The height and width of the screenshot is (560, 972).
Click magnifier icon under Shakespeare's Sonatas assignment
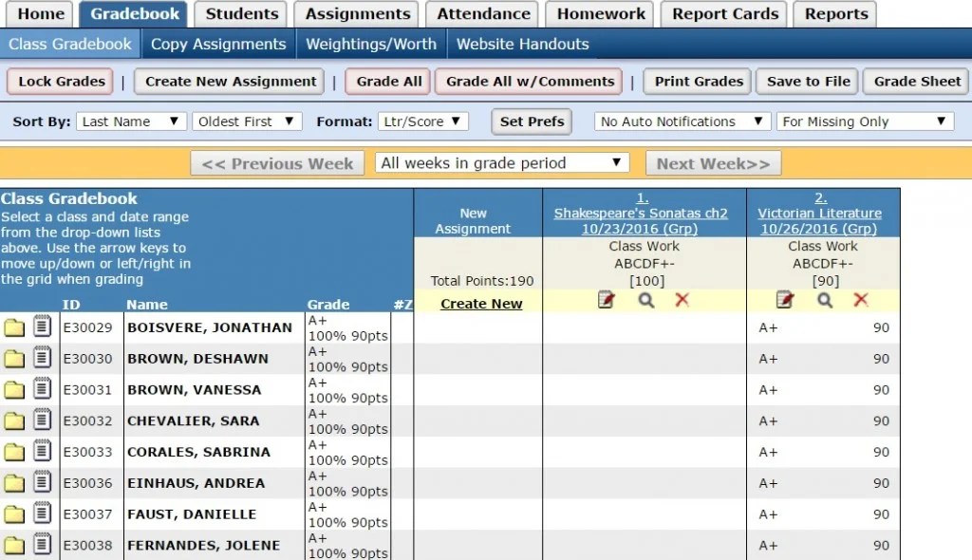pyautogui.click(x=646, y=299)
